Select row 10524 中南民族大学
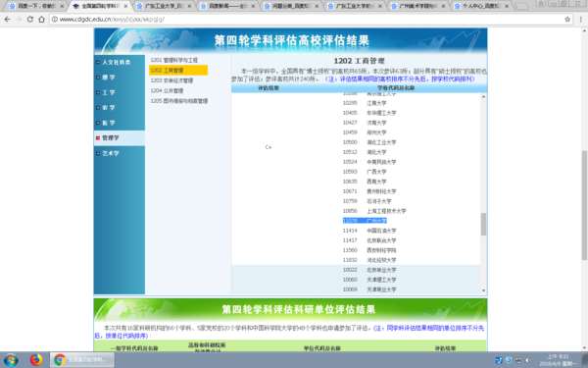 coord(369,162)
